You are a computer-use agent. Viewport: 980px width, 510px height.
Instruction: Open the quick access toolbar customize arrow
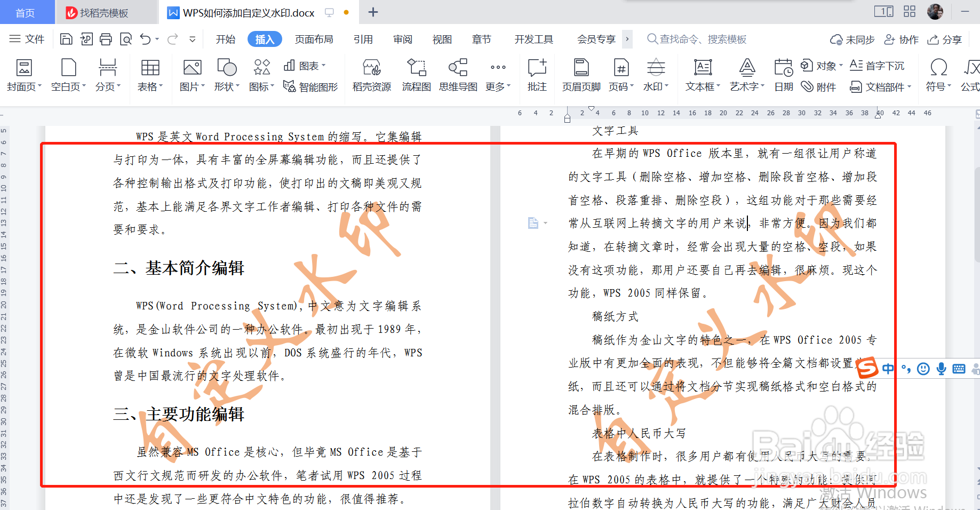[x=193, y=39]
